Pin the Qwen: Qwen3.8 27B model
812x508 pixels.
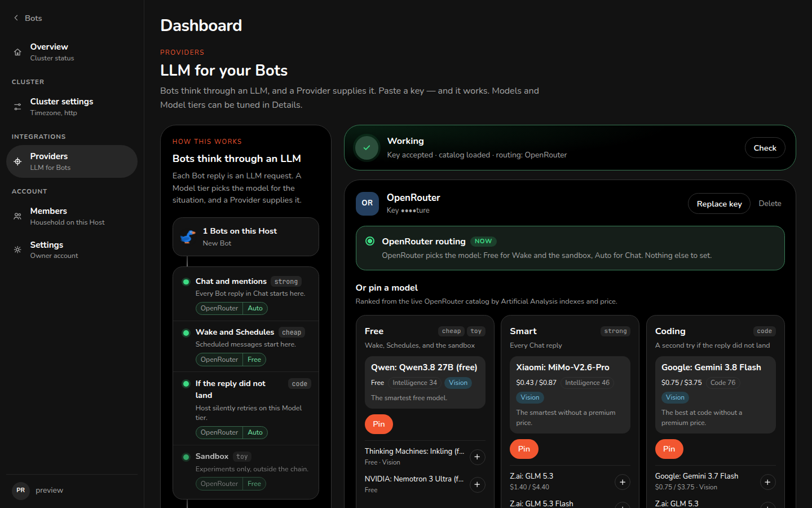(x=379, y=424)
